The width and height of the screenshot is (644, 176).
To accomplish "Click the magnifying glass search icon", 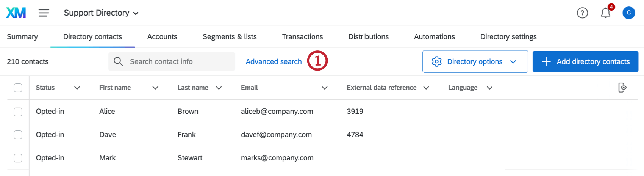I will pyautogui.click(x=118, y=61).
